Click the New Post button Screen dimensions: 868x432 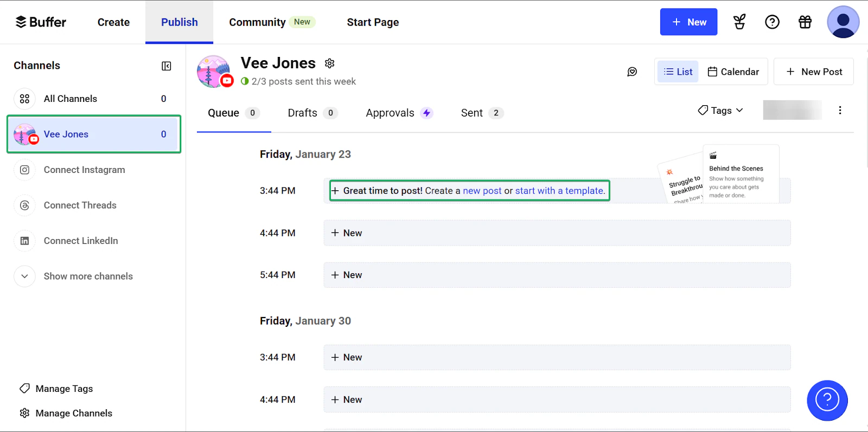click(x=814, y=72)
